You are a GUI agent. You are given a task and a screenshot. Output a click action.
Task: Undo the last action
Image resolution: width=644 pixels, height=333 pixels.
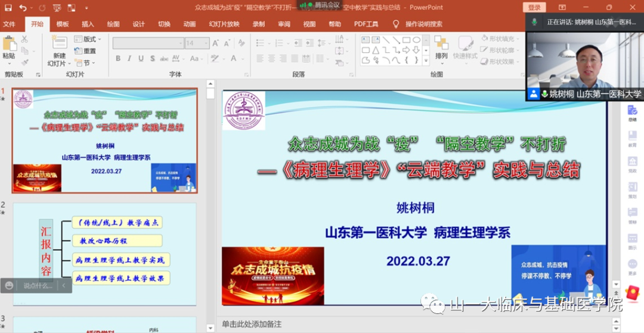tap(23, 8)
